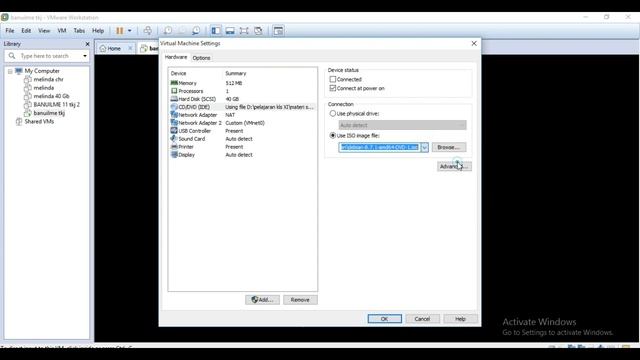This screenshot has height=360, width=640.
Task: Click OK in Virtual Machine Settings
Action: click(x=384, y=319)
